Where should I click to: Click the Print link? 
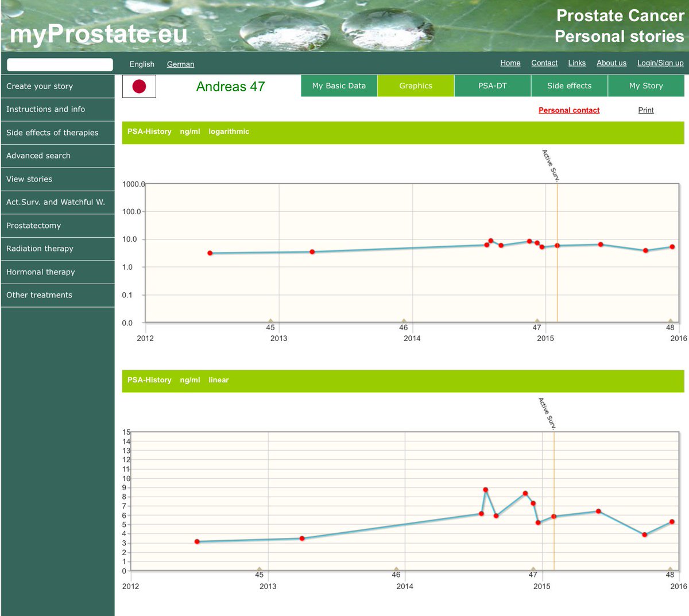click(x=646, y=110)
